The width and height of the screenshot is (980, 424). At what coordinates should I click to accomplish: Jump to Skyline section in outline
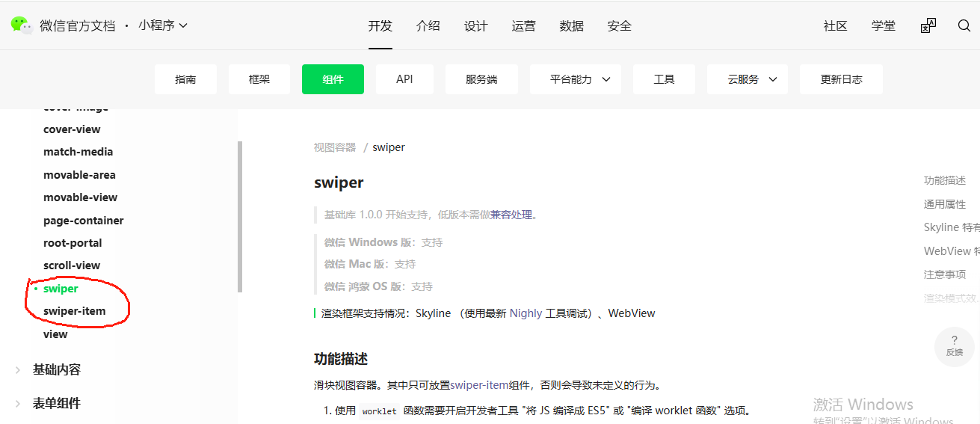[x=952, y=227]
